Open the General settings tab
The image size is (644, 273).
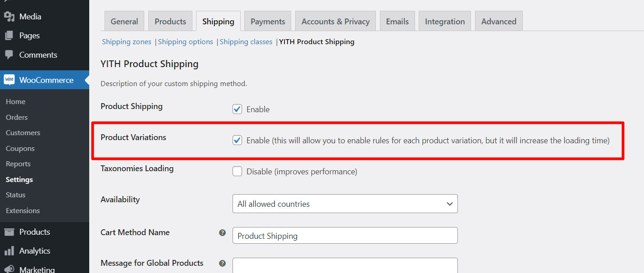124,21
